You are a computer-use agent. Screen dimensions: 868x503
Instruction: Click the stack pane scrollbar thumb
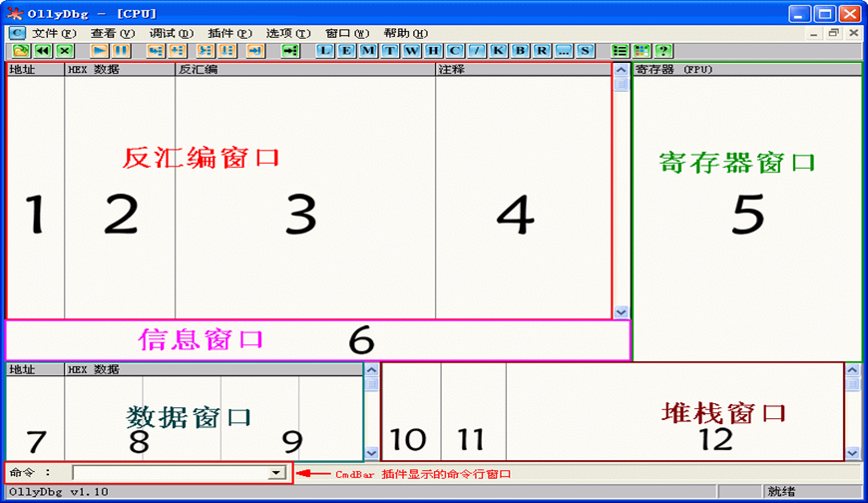[x=852, y=384]
